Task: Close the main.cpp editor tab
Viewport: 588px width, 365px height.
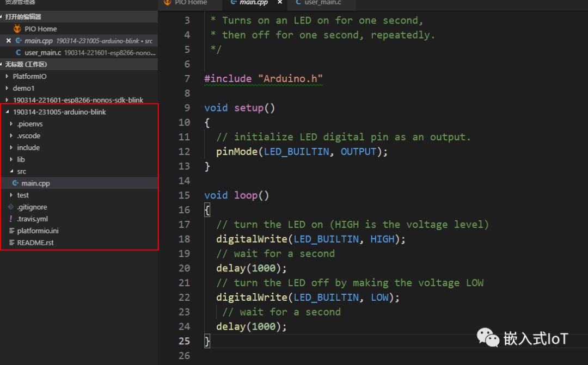Action: [280, 3]
